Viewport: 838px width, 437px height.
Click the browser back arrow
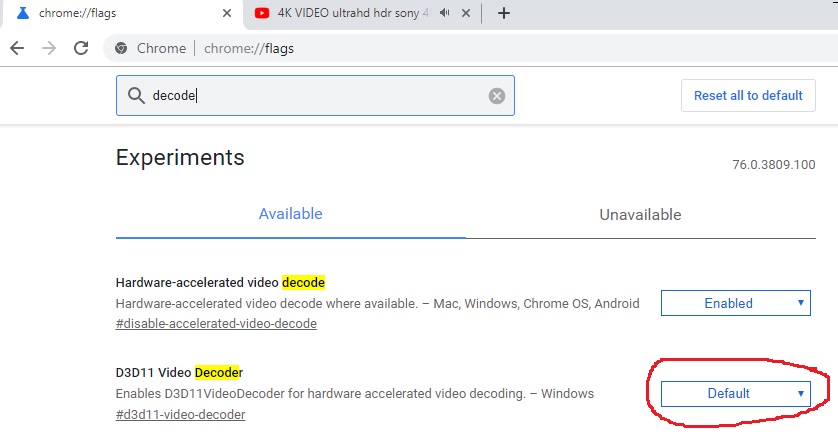click(x=18, y=48)
